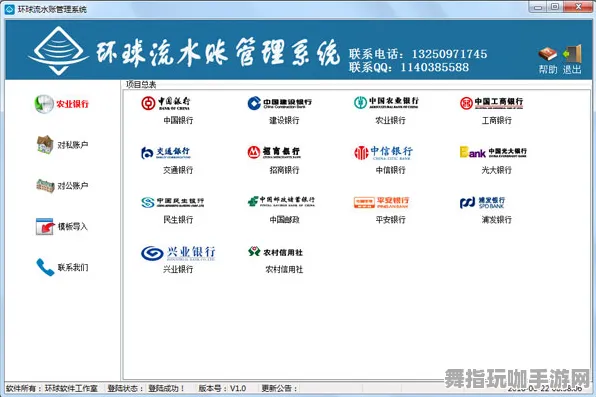Open the 招商银行 logo
This screenshot has height=397, width=596.
(x=274, y=152)
